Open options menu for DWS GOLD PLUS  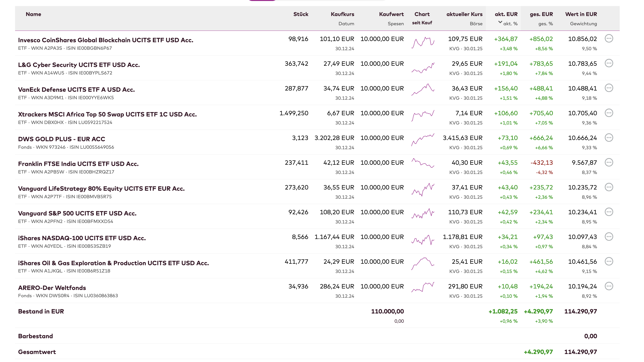tap(609, 138)
